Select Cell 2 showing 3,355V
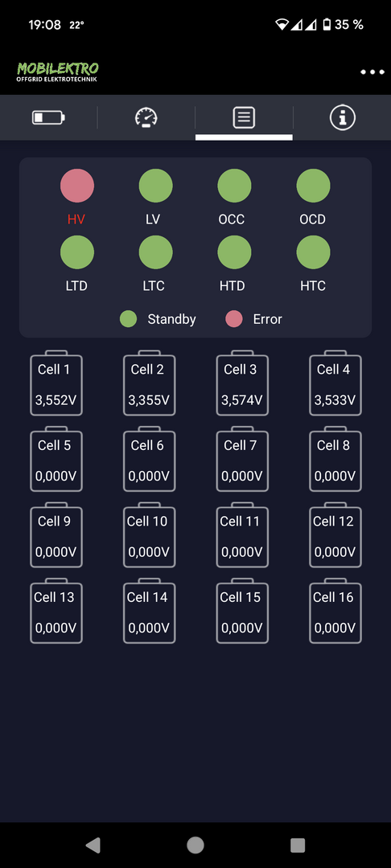Screen dimensions: 391x868 click(x=149, y=383)
